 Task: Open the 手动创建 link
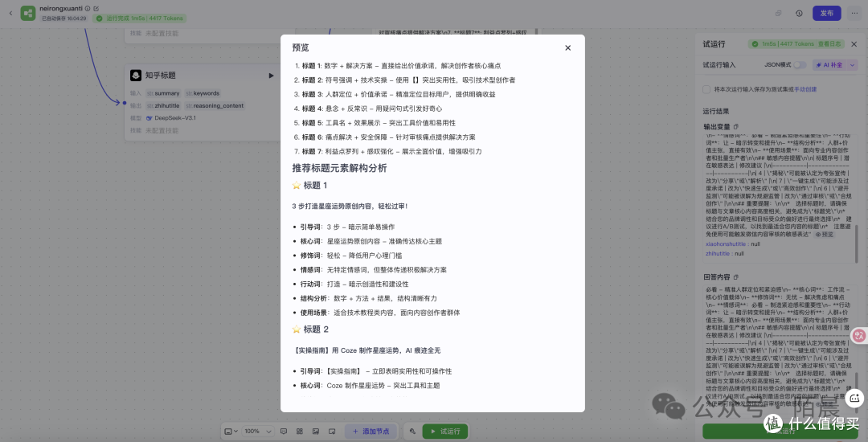click(805, 89)
